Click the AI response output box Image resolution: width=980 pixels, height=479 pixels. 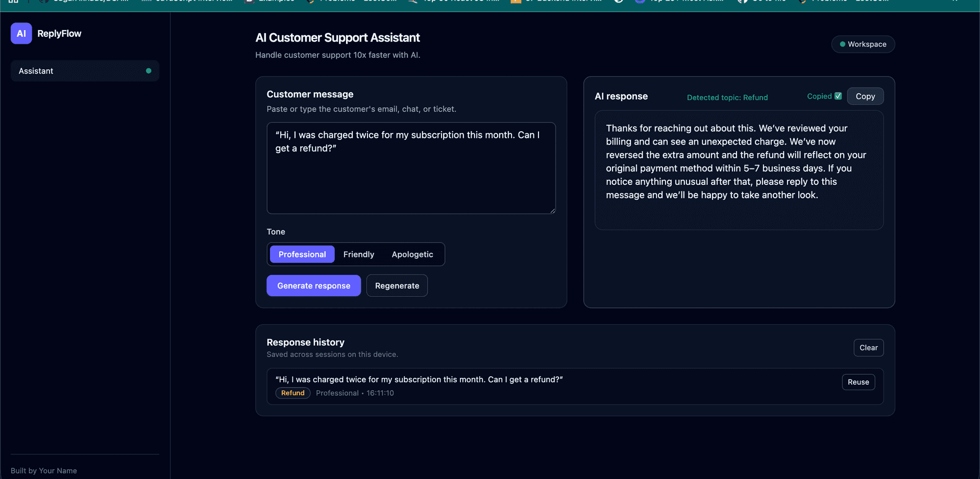[739, 171]
